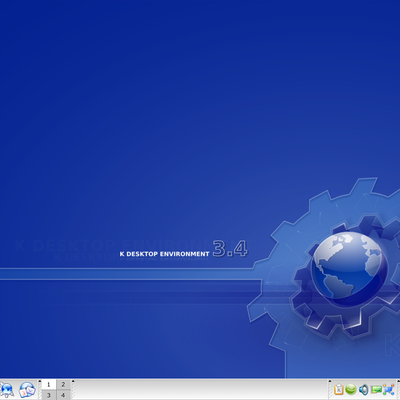Switch to virtual desktop 4
This screenshot has width=400, height=400.
coord(63,395)
